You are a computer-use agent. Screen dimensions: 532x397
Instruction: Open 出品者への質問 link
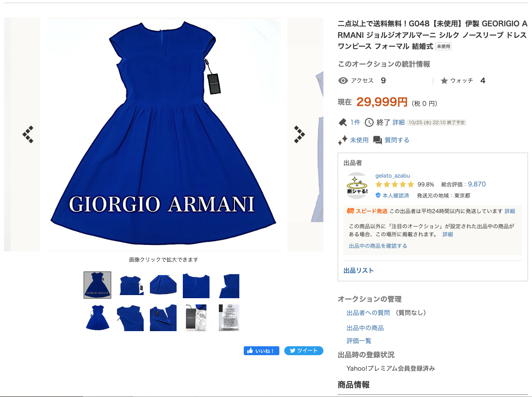coord(368,313)
